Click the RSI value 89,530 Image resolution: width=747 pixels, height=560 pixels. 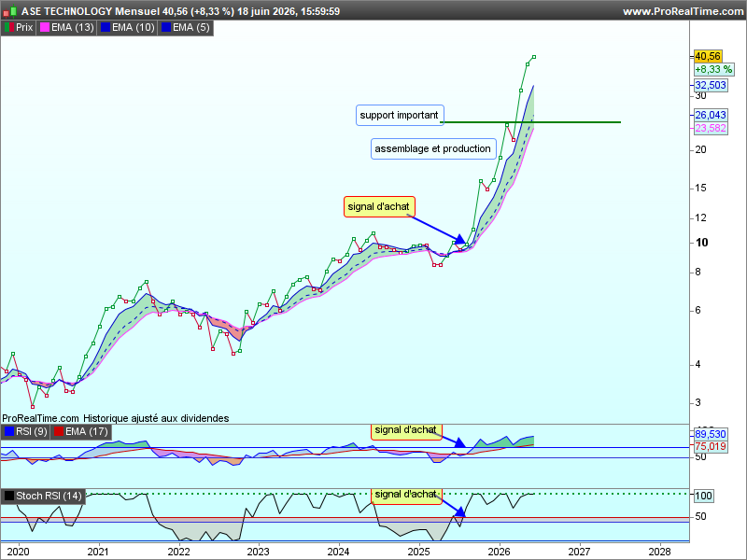point(711,434)
